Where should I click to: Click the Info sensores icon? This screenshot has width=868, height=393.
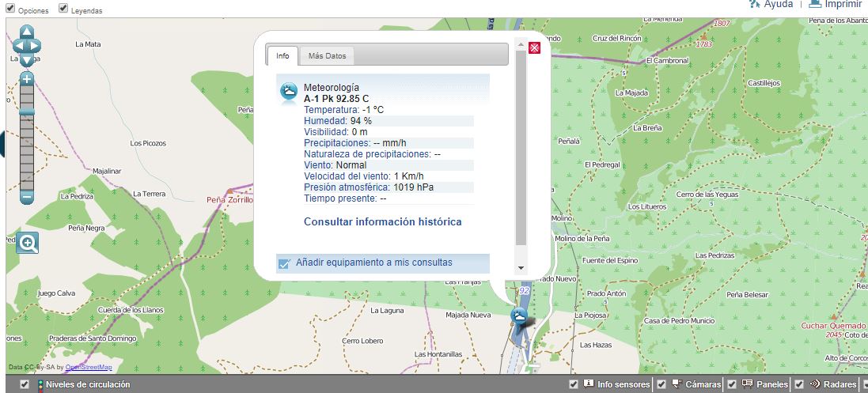pyautogui.click(x=589, y=384)
